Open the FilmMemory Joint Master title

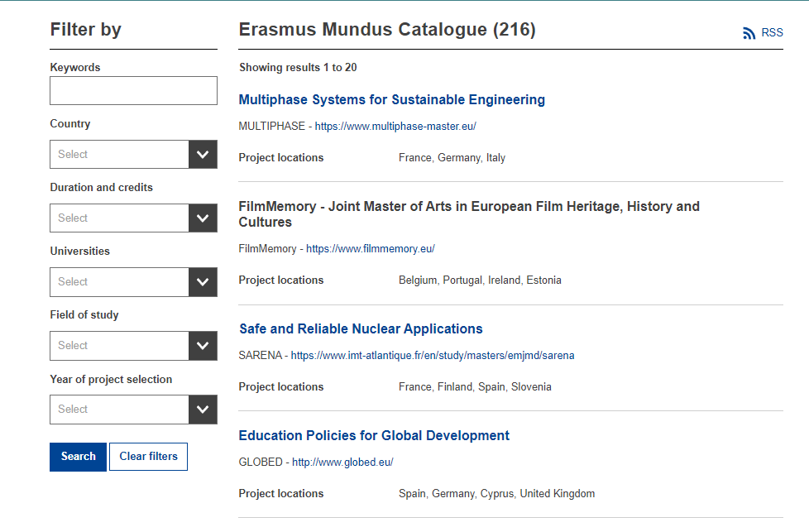pos(469,214)
